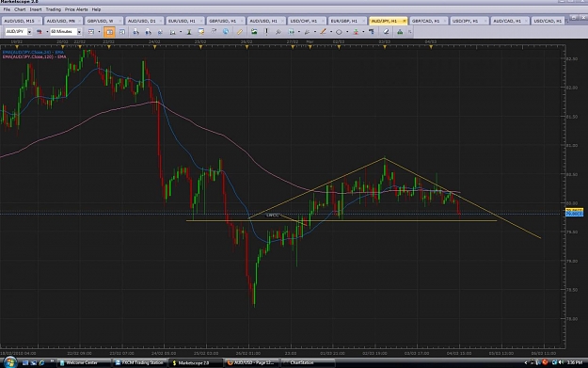This screenshot has width=588, height=368.
Task: Expand the crosshair cursor dropdown arrow
Action: (x=299, y=31)
